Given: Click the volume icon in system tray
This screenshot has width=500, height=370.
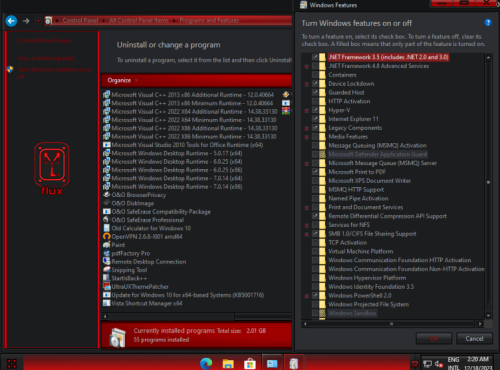Looking at the screenshot, I should (439, 364).
